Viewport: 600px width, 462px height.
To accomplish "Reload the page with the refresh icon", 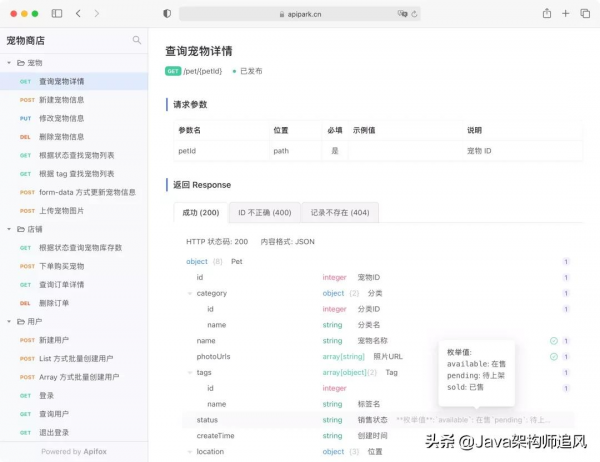I will (x=414, y=14).
